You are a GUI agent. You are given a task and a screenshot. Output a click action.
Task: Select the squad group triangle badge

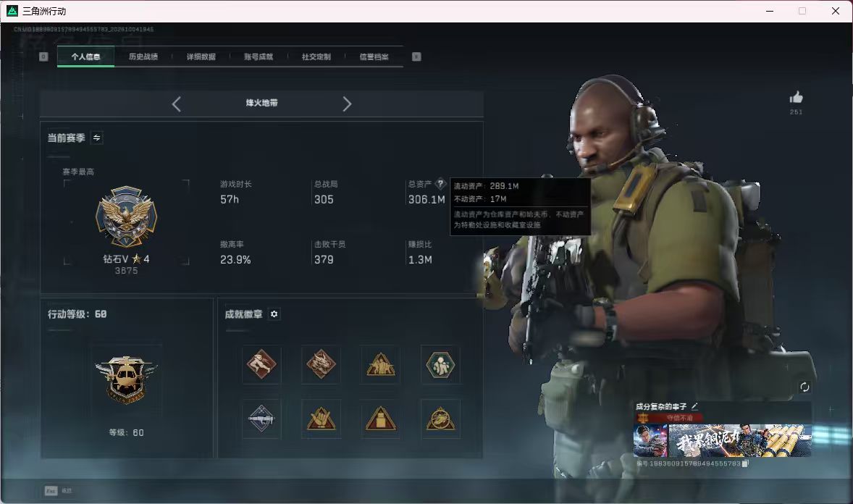coord(380,365)
